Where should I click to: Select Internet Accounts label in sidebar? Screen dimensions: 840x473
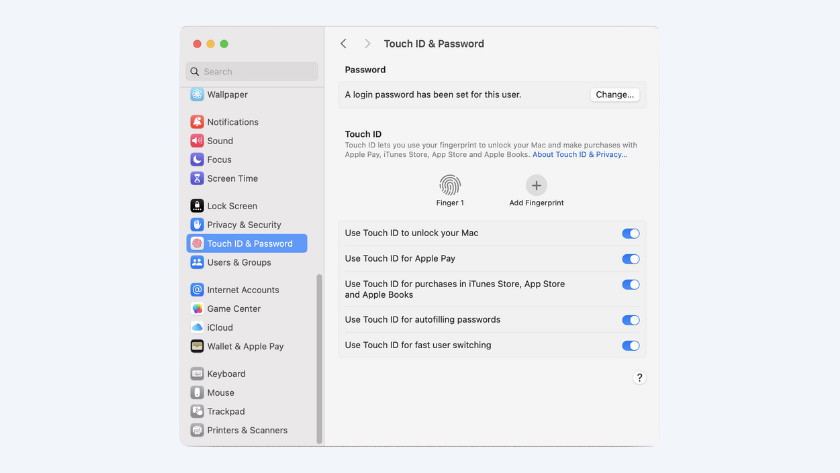243,290
